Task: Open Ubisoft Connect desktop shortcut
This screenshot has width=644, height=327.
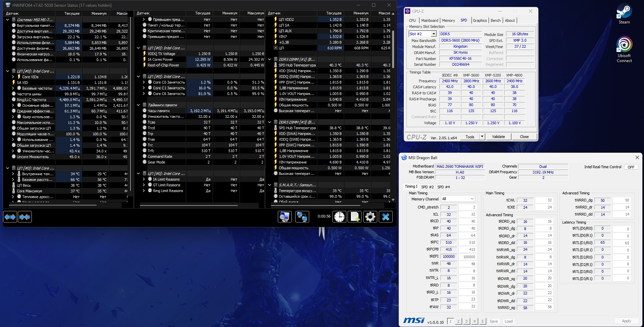Action: tap(624, 50)
